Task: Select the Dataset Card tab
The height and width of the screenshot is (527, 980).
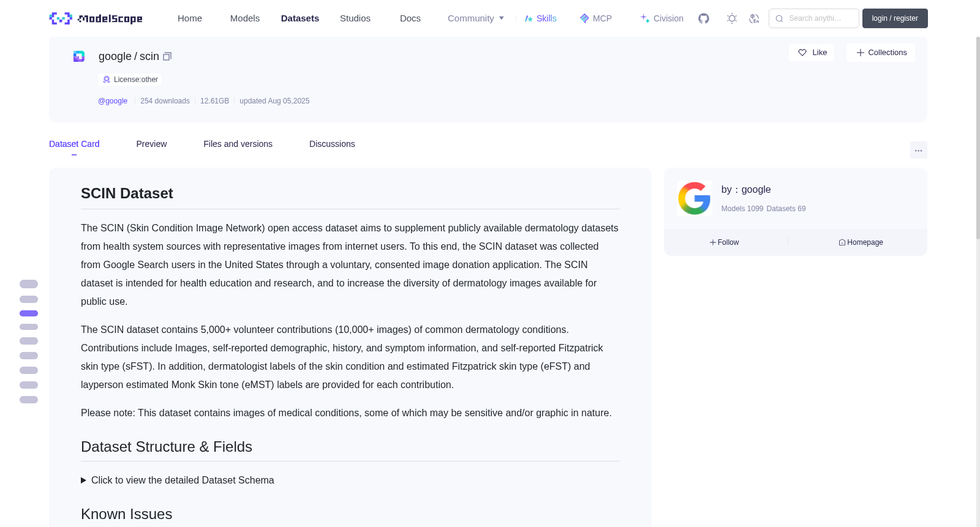Action: pos(74,144)
